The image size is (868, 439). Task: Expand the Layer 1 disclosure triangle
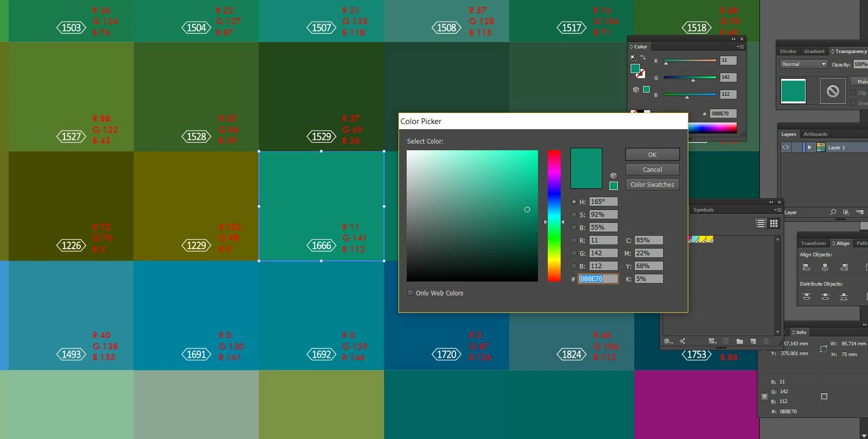pos(809,147)
